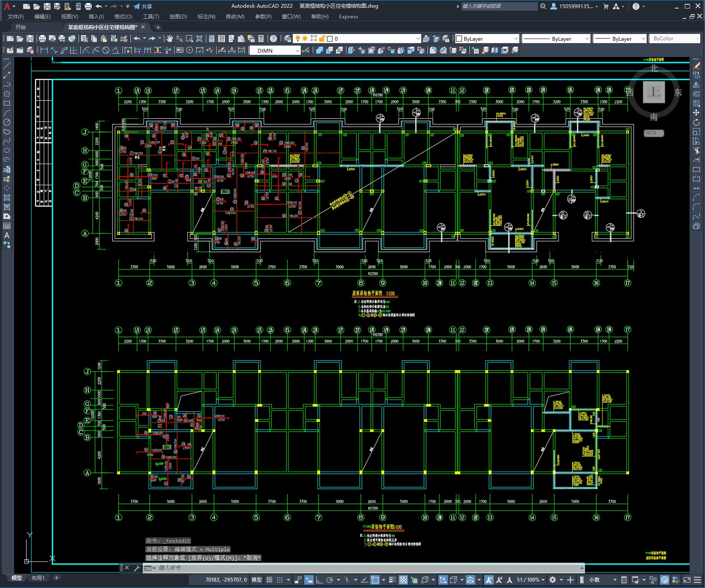Click the Aligned dimension tool

tap(54, 50)
